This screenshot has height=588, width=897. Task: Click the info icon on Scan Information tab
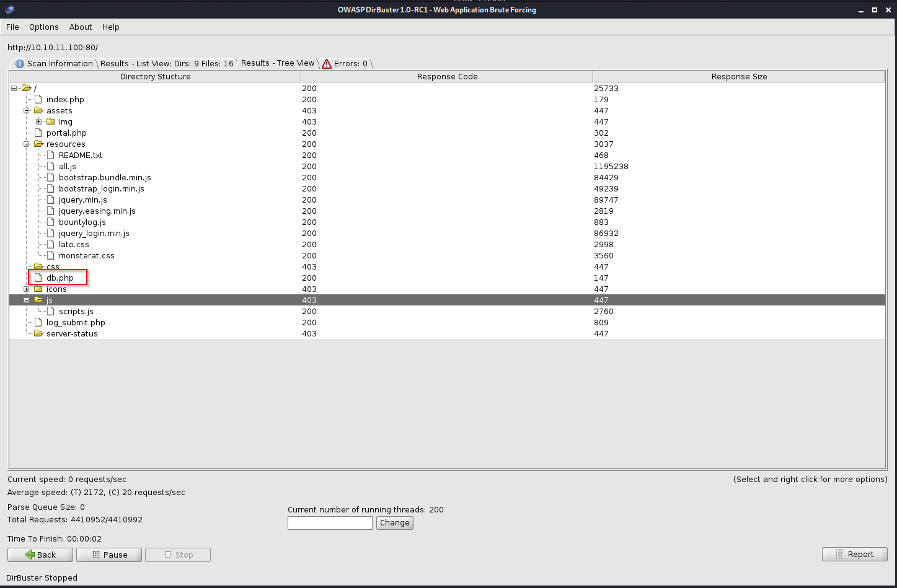pyautogui.click(x=20, y=64)
